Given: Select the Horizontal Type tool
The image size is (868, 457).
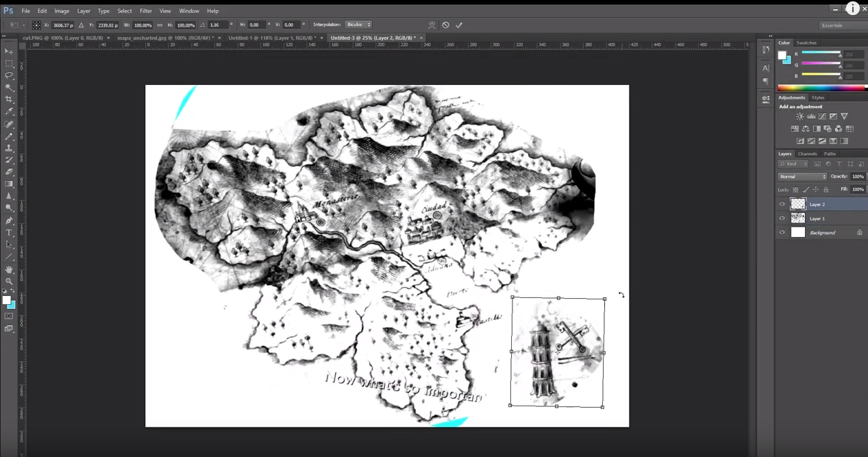Looking at the screenshot, I should click(x=9, y=232).
